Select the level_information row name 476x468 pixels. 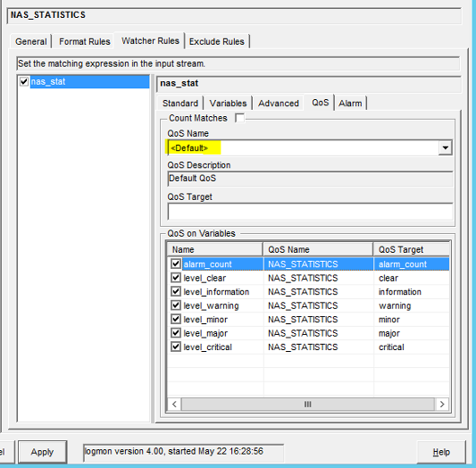coord(216,292)
